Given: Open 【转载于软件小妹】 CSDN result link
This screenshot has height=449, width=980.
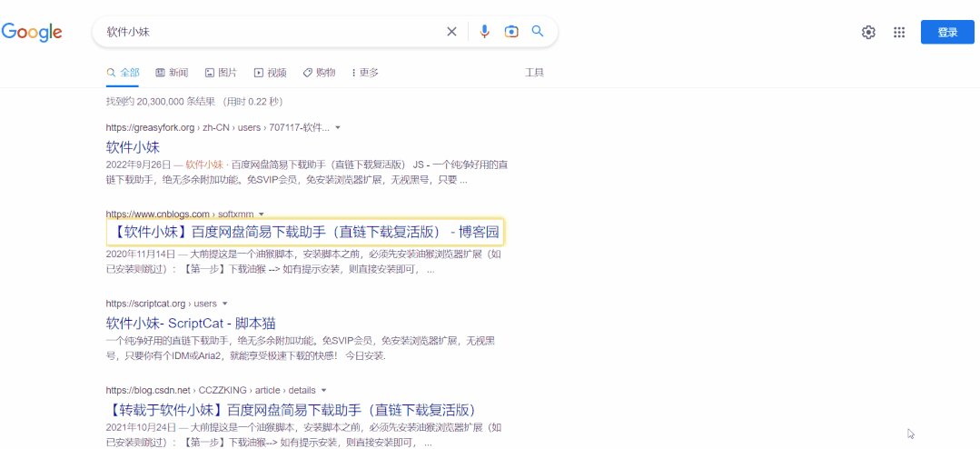Looking at the screenshot, I should pyautogui.click(x=292, y=410).
